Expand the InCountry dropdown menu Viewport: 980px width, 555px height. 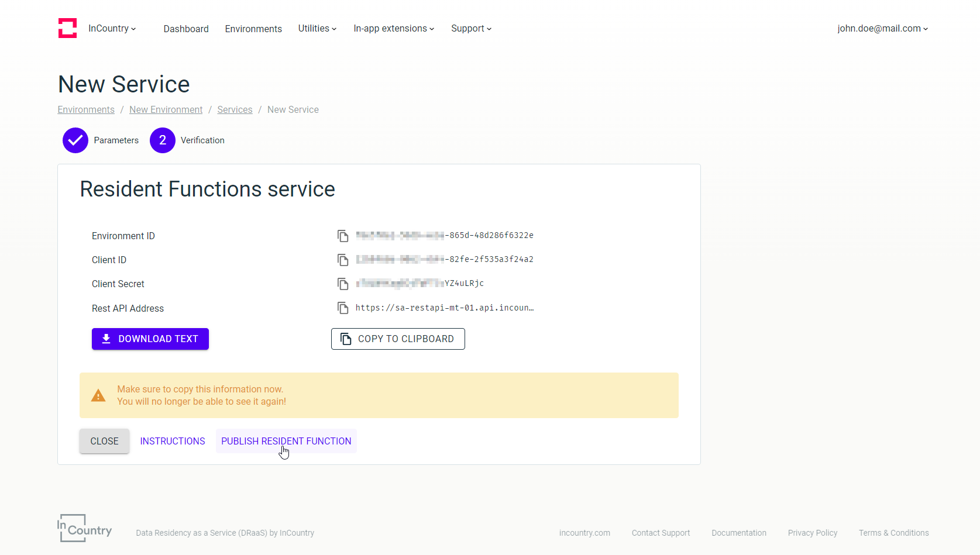coord(112,29)
